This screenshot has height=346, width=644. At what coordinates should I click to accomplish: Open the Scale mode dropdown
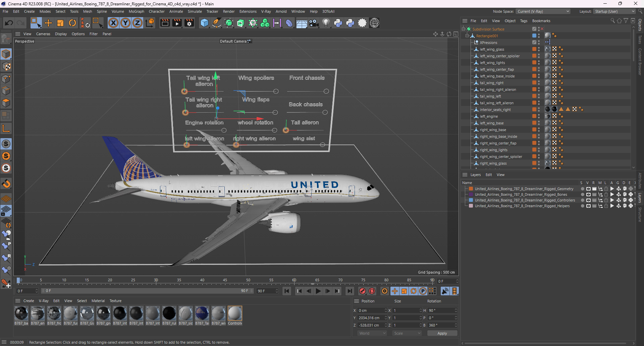(407, 333)
